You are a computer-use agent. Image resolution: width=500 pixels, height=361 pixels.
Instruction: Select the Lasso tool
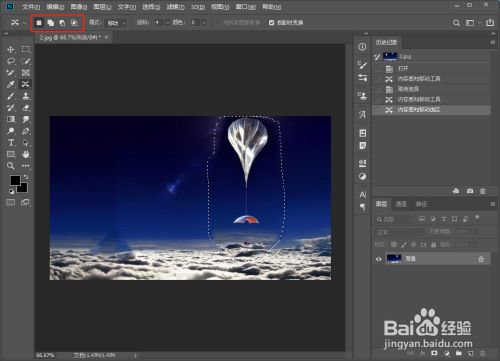tap(11, 61)
